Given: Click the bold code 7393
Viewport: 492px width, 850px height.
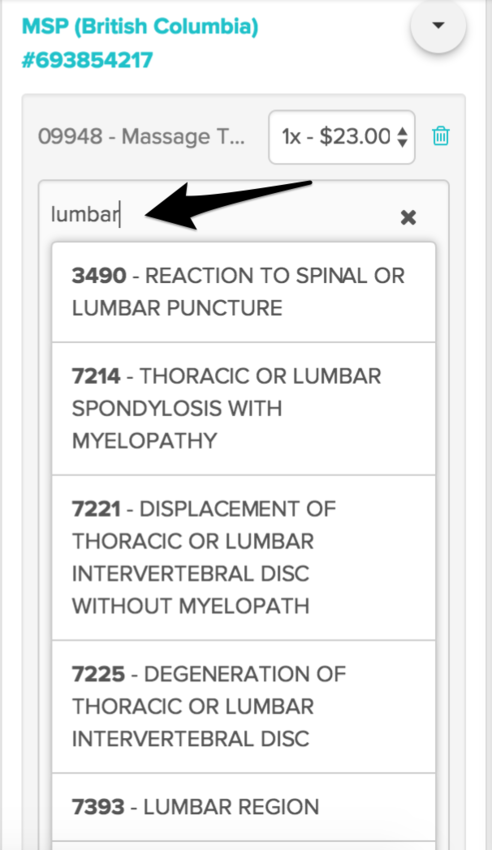Looking at the screenshot, I should 98,807.
